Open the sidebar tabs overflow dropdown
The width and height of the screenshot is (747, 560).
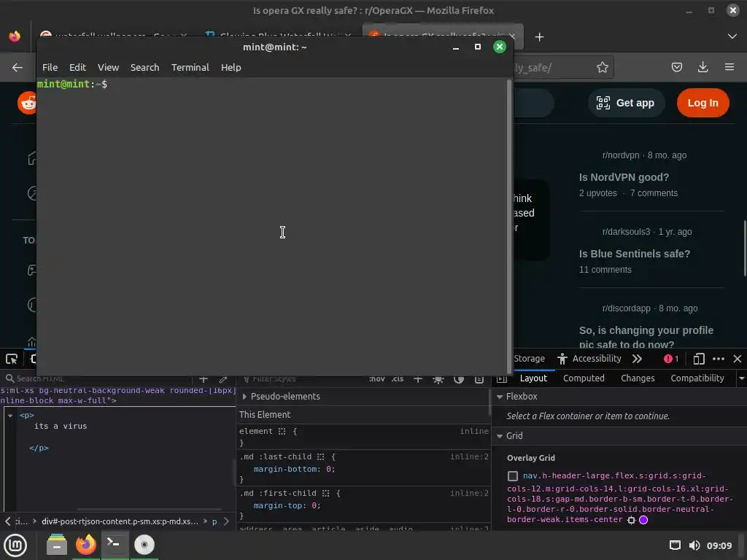coord(741,378)
